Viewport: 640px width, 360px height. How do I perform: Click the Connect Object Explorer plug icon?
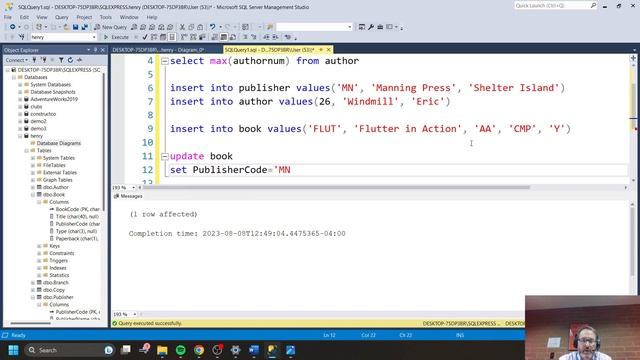click(35, 60)
